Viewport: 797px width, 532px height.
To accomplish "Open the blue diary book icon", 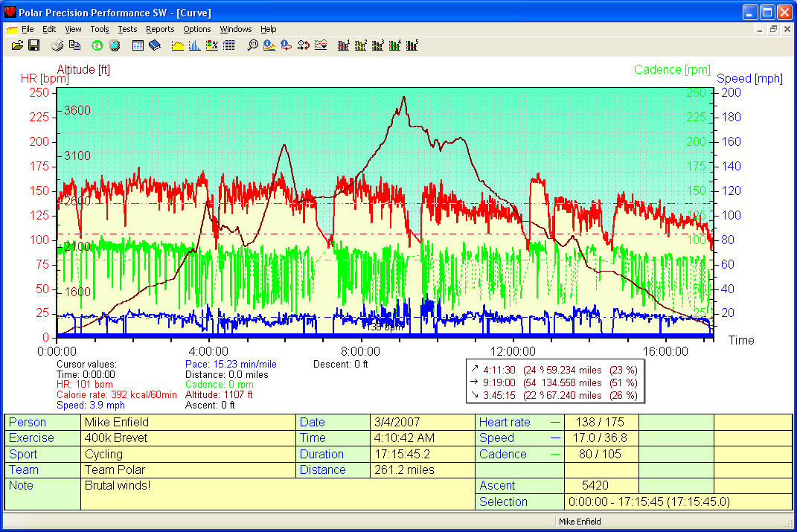I will click(155, 45).
